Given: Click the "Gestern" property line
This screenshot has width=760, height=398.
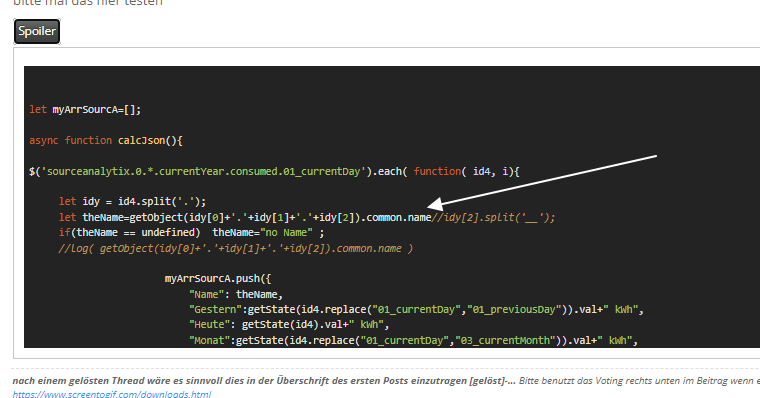Looking at the screenshot, I should coord(416,310).
